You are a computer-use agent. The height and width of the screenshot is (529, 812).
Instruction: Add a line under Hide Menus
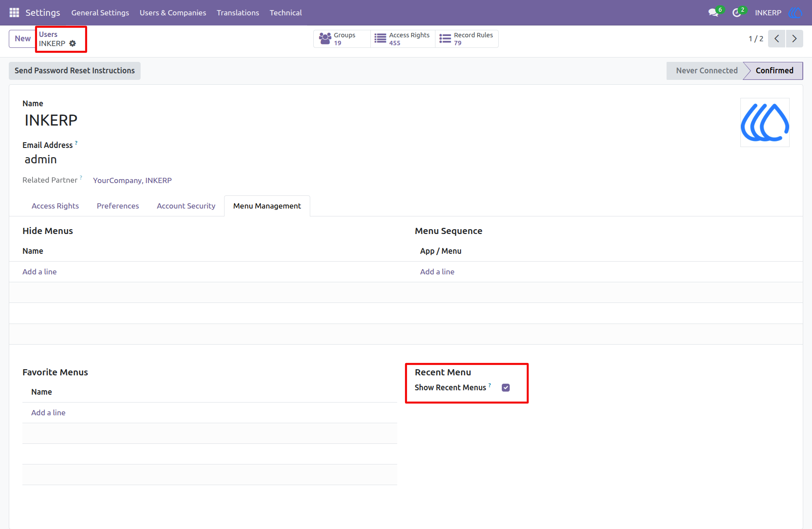[40, 272]
